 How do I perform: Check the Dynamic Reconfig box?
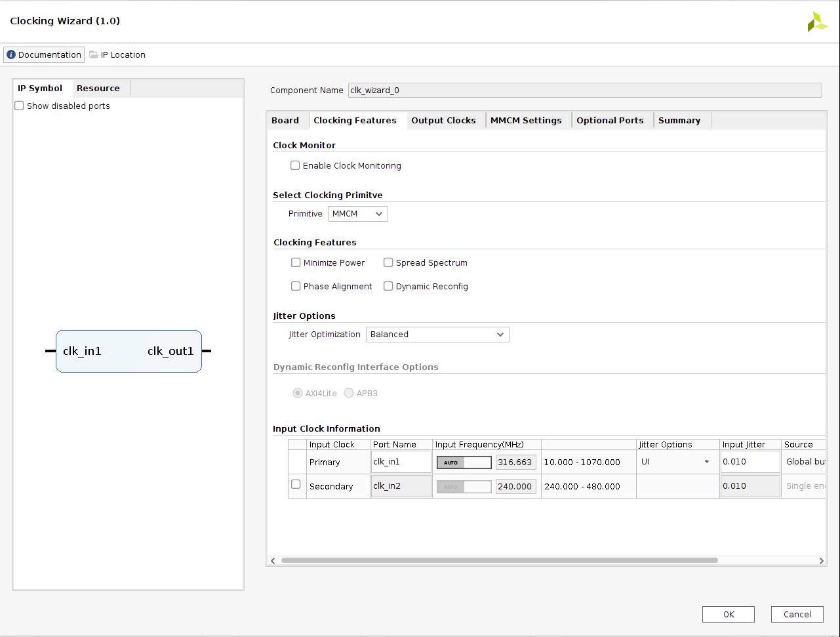click(388, 286)
